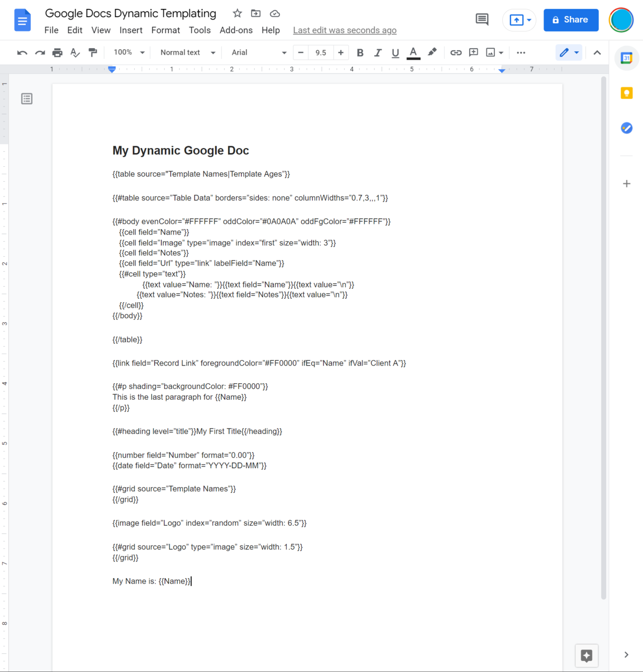Click the Share button

click(571, 20)
